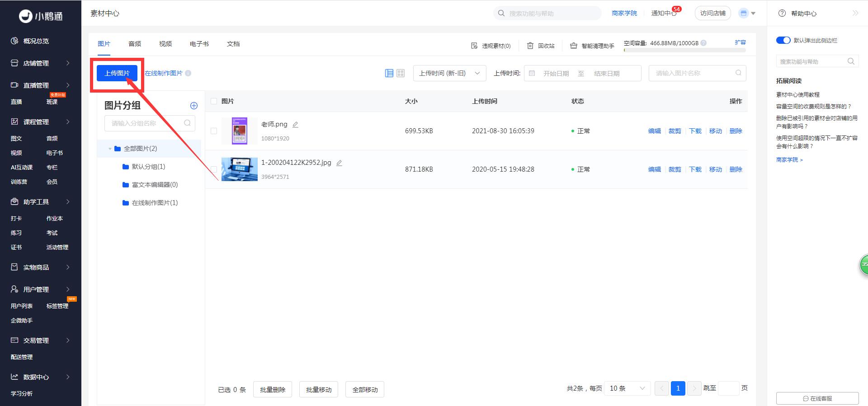Collapse the 全部图片 tree node
The width and height of the screenshot is (868, 406).
[110, 149]
